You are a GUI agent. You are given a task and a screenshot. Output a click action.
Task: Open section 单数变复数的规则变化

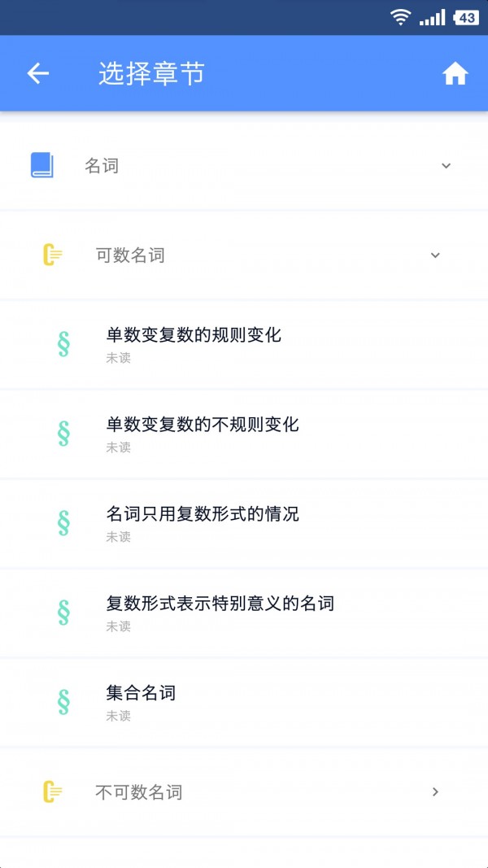point(244,344)
